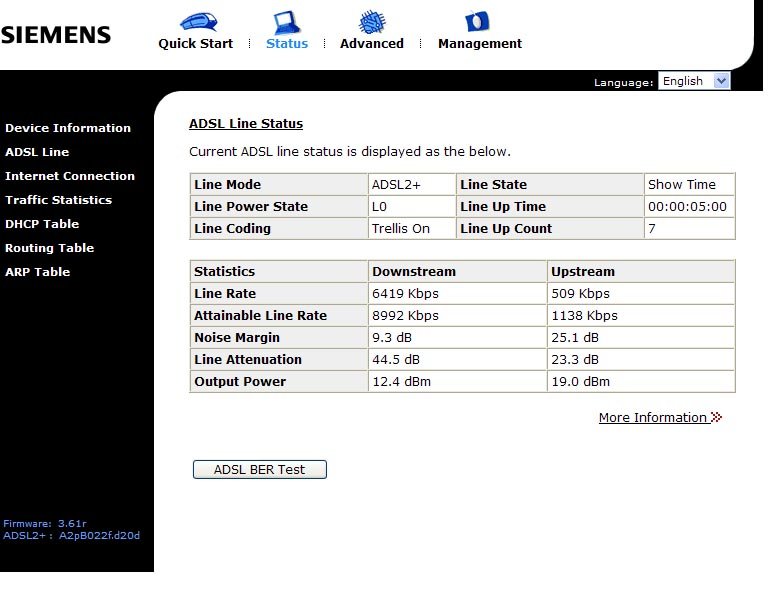Click upstream line rate 509 Kbps
Image resolution: width=782 pixels, height=596 pixels.
581,294
